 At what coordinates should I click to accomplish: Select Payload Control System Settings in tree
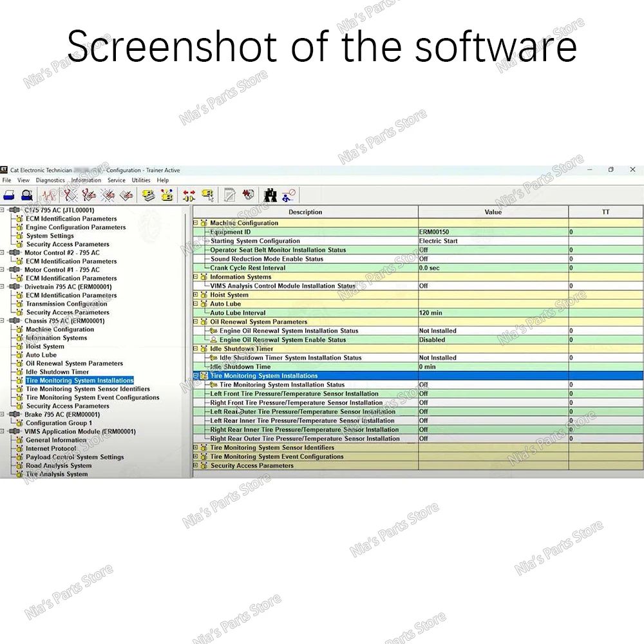(75, 457)
